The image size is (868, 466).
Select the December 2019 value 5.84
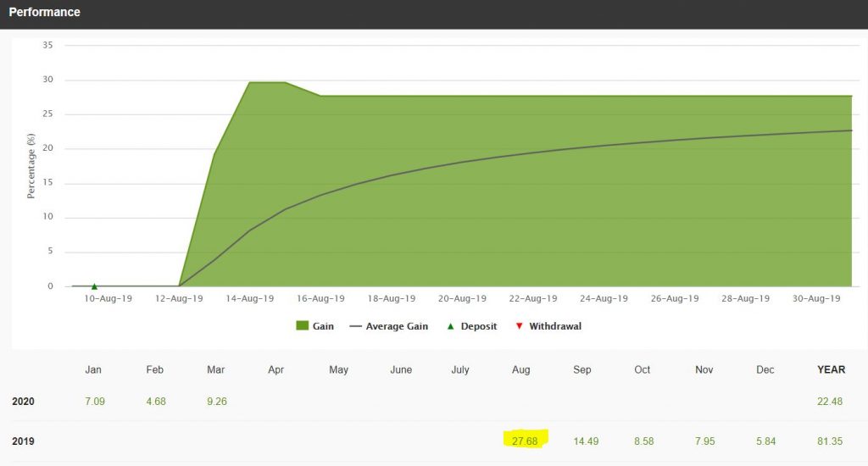click(765, 441)
